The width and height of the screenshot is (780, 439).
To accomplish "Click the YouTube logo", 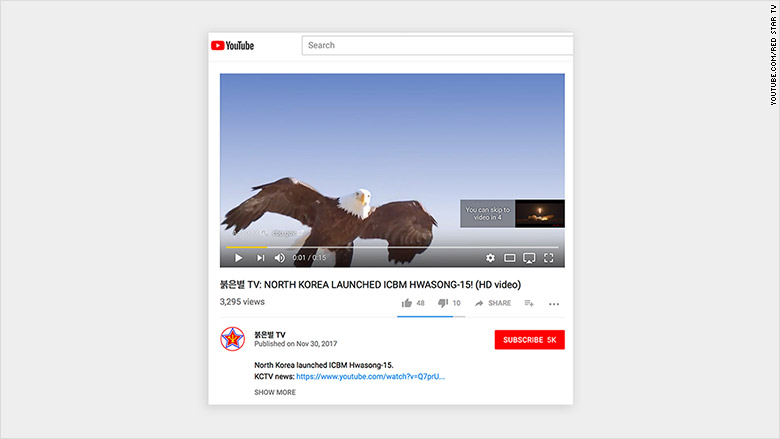I will coord(232,46).
